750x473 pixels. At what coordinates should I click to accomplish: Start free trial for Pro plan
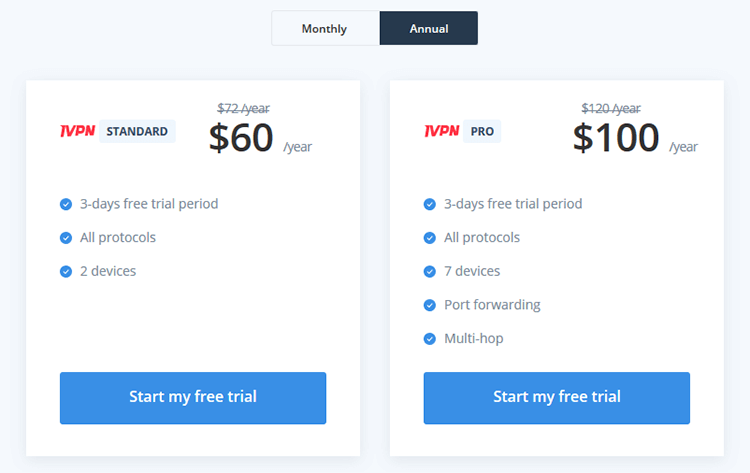(557, 398)
